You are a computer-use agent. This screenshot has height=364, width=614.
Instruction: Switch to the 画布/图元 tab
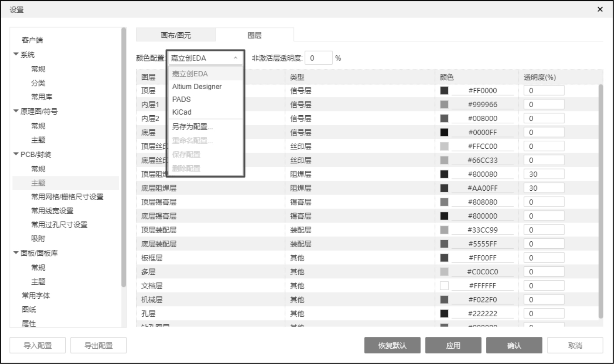click(176, 35)
